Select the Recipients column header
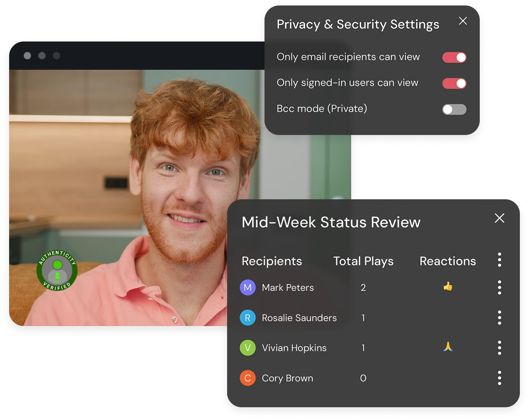The image size is (529, 420). [x=272, y=261]
